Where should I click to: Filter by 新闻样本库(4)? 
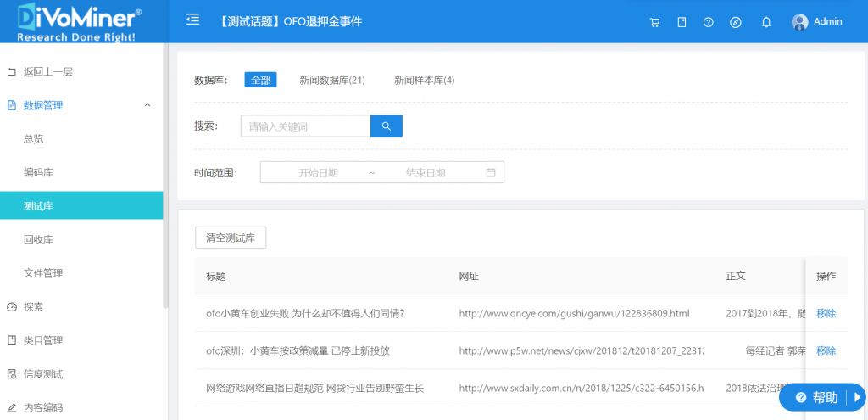coord(424,80)
